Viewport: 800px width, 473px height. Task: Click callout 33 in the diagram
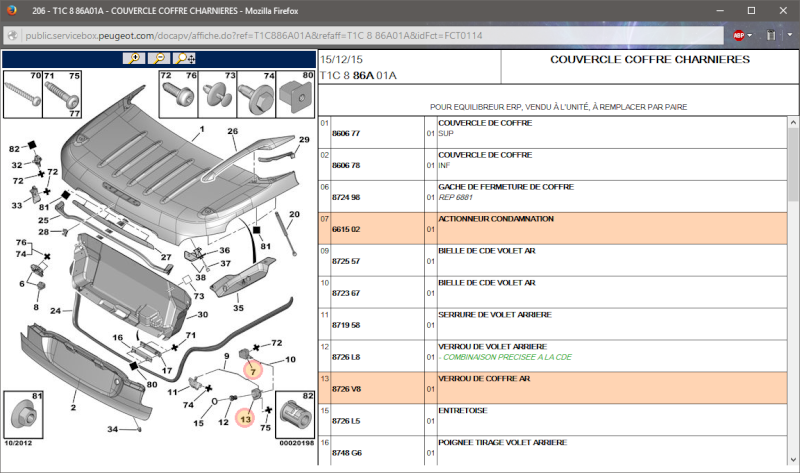[17, 205]
